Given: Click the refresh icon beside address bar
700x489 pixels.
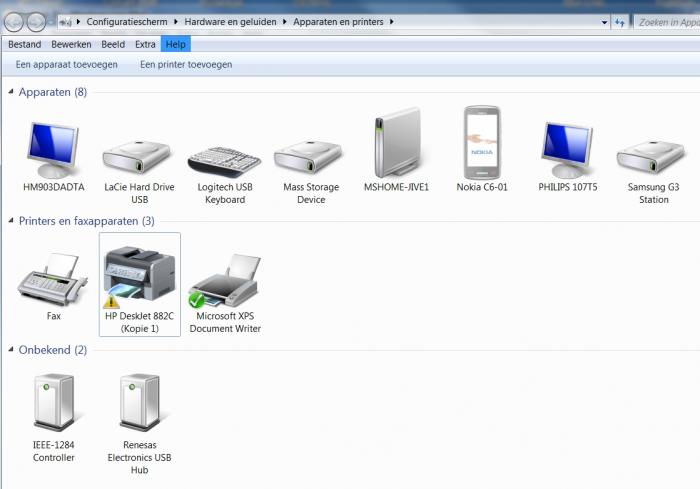Looking at the screenshot, I should 620,22.
